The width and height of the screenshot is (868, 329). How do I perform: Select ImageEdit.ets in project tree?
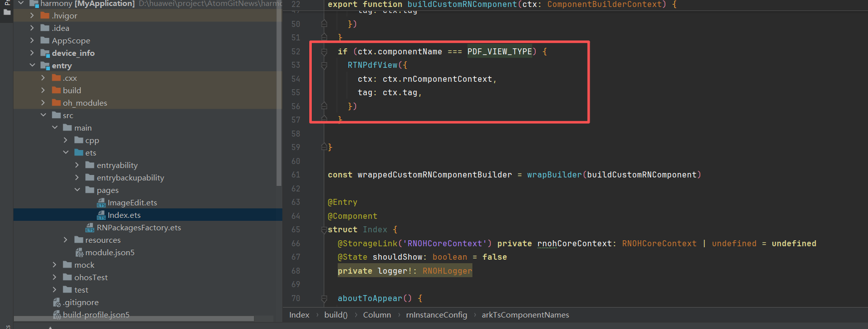point(132,202)
